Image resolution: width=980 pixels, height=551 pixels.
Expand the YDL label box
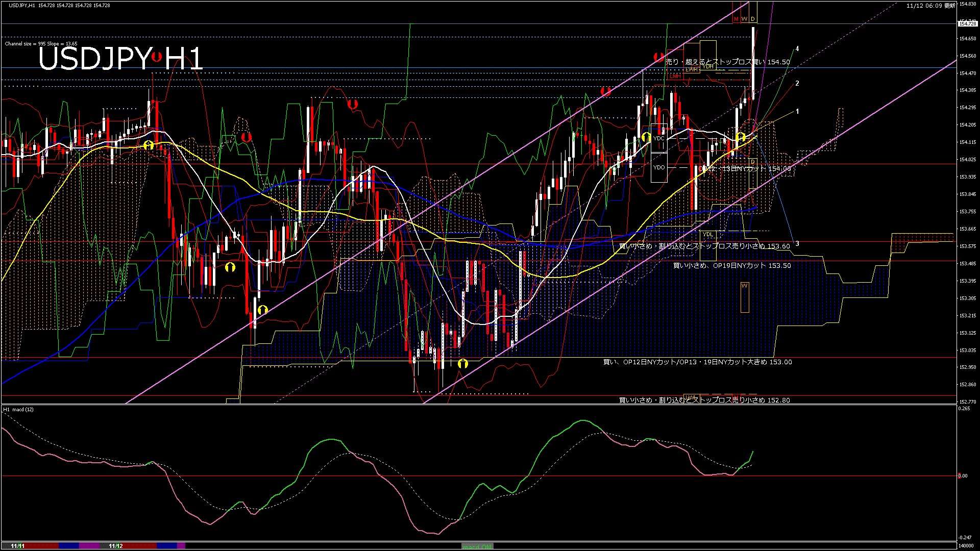pos(708,234)
